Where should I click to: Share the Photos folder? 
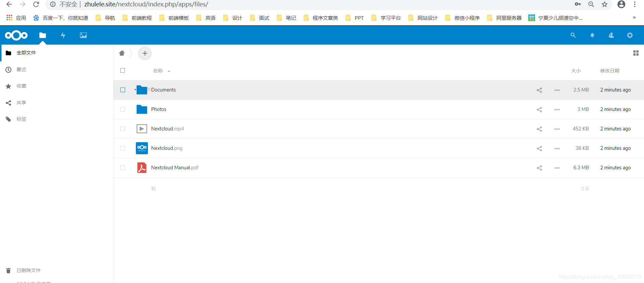coord(539,110)
